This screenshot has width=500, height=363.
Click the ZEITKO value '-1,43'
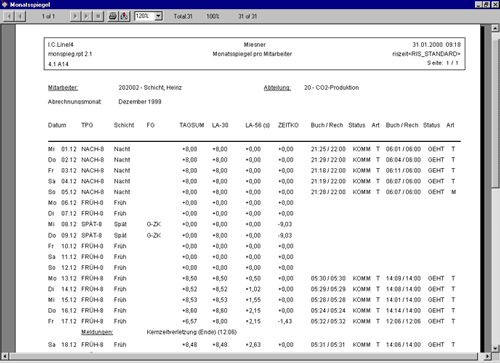(285, 321)
